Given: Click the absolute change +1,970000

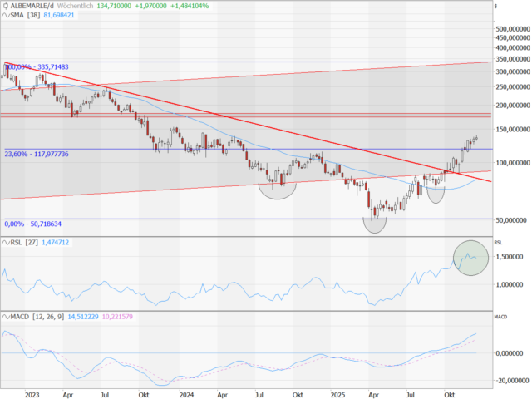Looking at the screenshot, I should point(150,6).
